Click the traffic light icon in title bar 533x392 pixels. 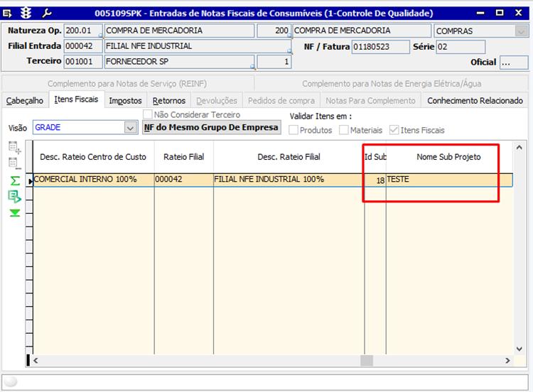coord(26,13)
